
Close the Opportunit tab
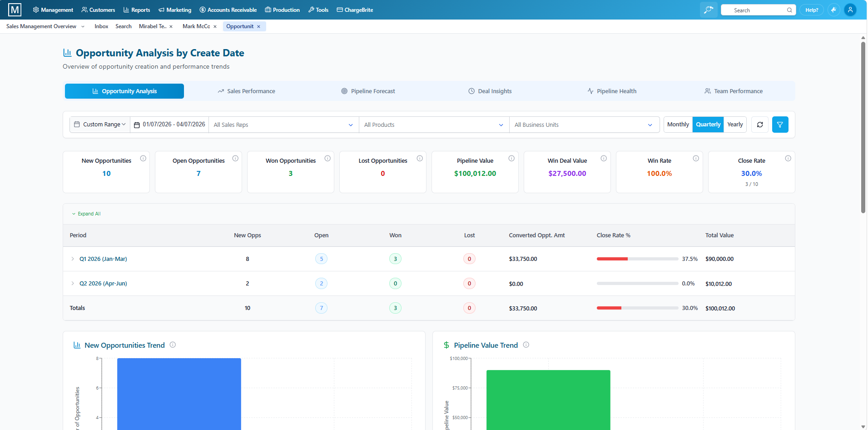click(258, 26)
